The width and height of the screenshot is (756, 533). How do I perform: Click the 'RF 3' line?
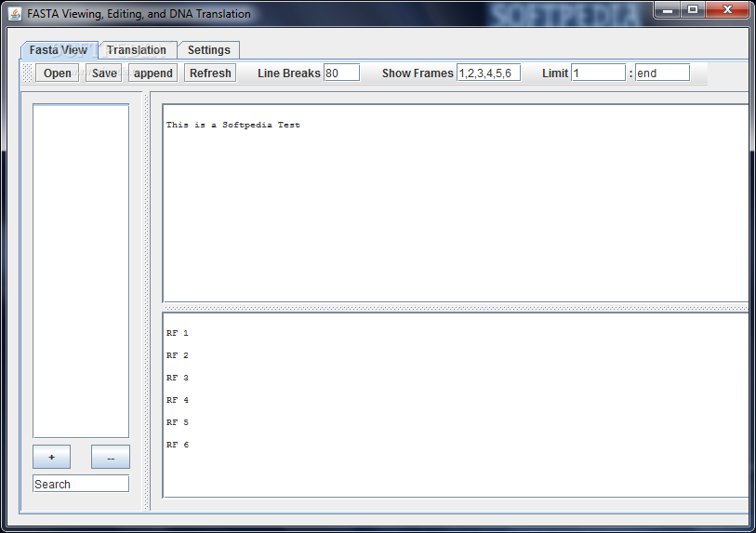(178, 378)
